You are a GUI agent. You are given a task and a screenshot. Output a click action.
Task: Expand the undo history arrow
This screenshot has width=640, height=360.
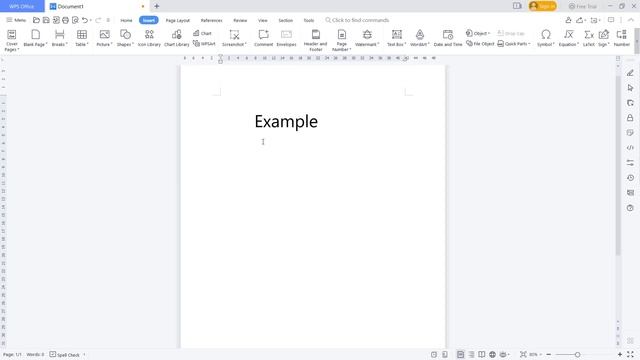(91, 20)
